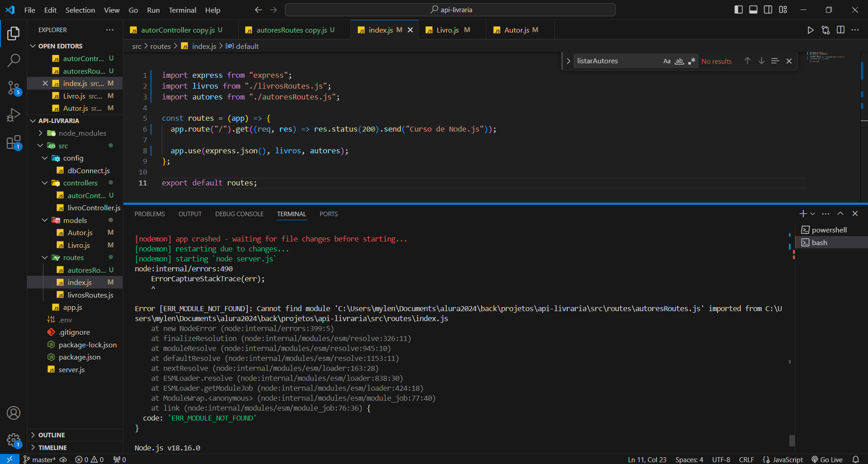Switch to PROBLEMS panel tab

click(x=150, y=214)
